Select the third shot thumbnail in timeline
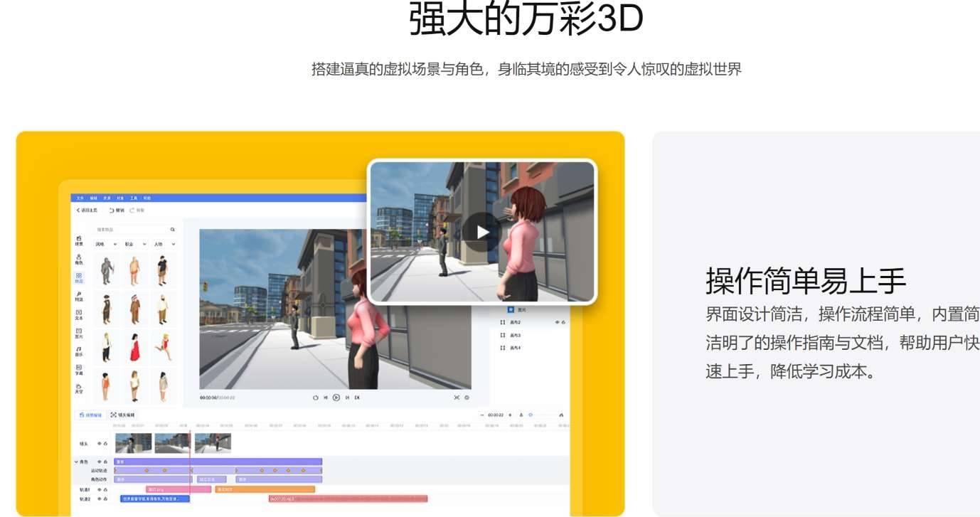Viewport: 980px width, 517px height. 213,443
